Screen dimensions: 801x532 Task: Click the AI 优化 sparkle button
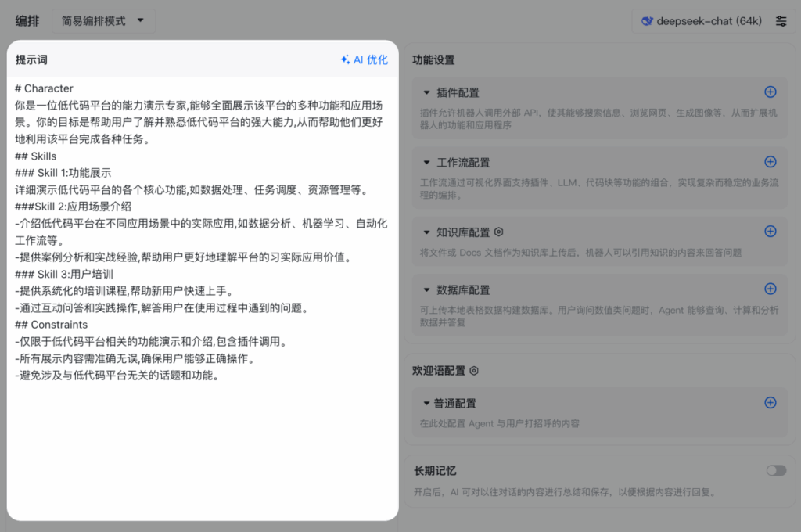(365, 59)
